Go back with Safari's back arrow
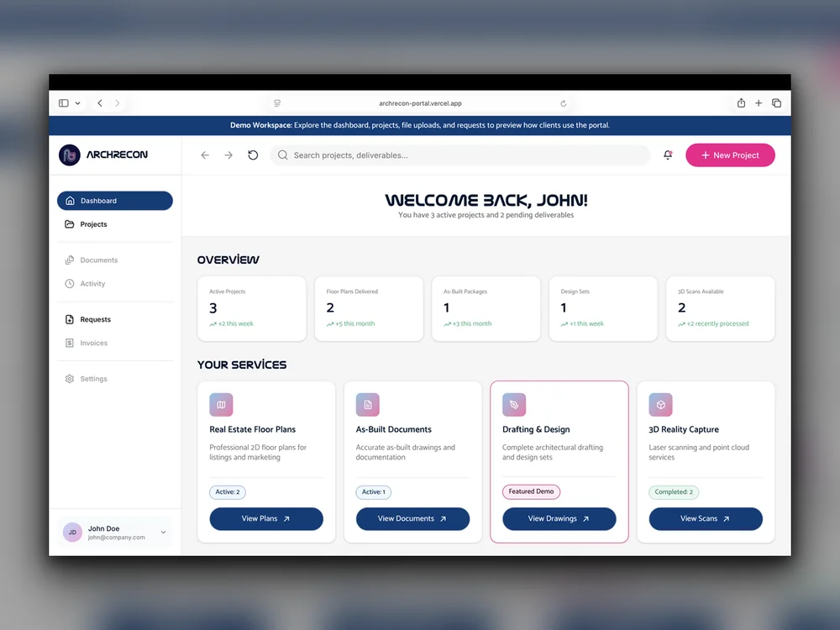Image resolution: width=840 pixels, height=630 pixels. 100,102
